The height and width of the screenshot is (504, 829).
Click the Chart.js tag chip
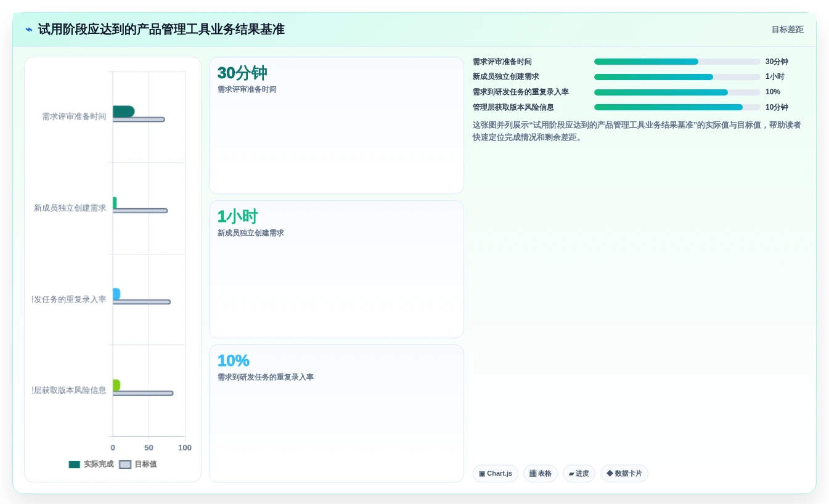coord(496,474)
